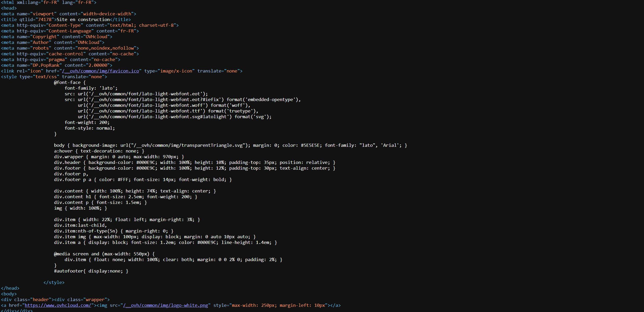Click the DP.PopRank meta tag line
This screenshot has width=644, height=312.
[x=56, y=65]
